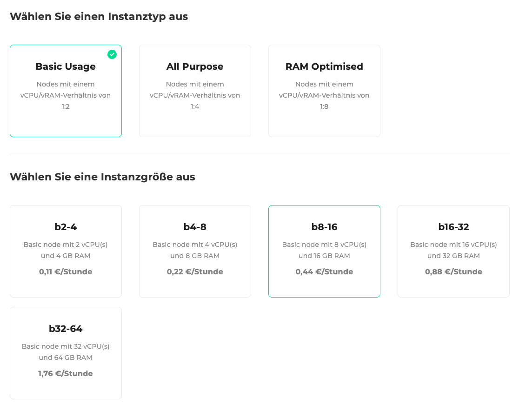Click the selected b8-16 card
This screenshot has width=532, height=411.
point(324,251)
